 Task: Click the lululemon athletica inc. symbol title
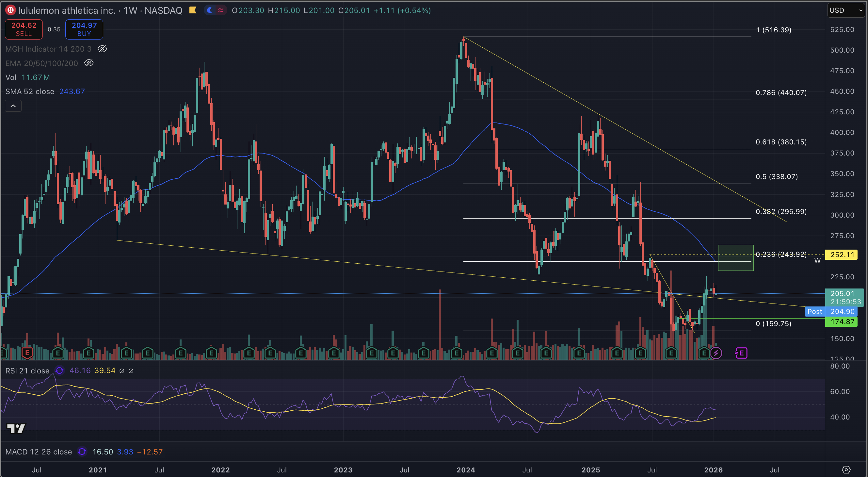coord(67,10)
